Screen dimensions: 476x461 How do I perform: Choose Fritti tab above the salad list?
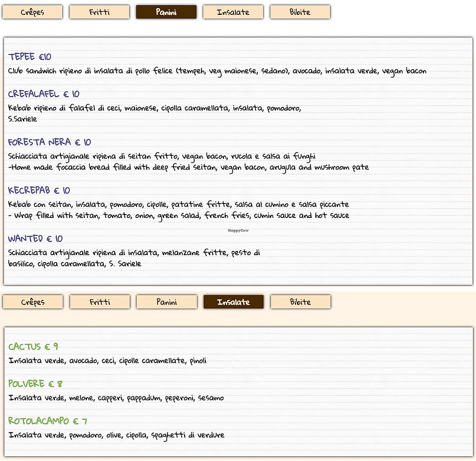(x=100, y=302)
